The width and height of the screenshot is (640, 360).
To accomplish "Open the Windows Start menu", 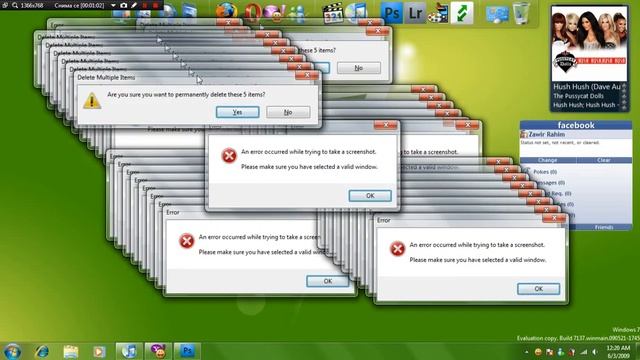I will click(x=13, y=351).
